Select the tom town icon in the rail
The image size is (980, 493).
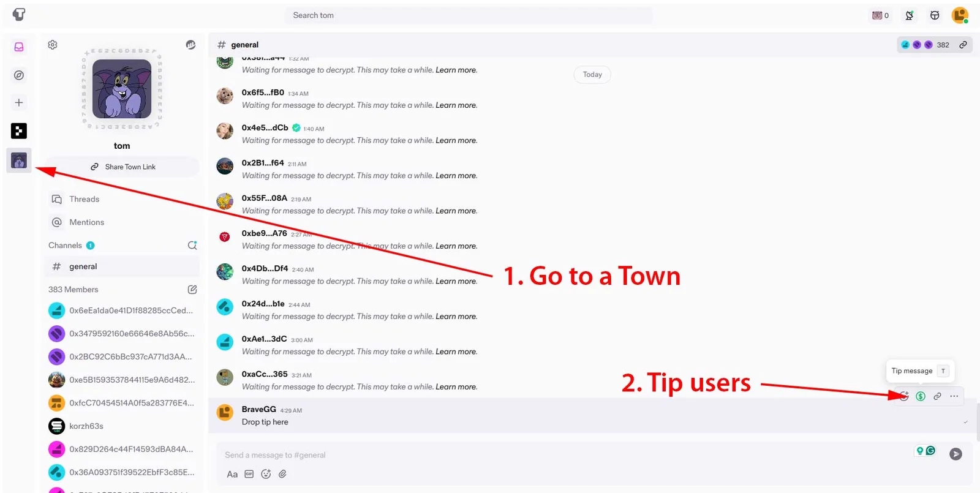coord(19,160)
